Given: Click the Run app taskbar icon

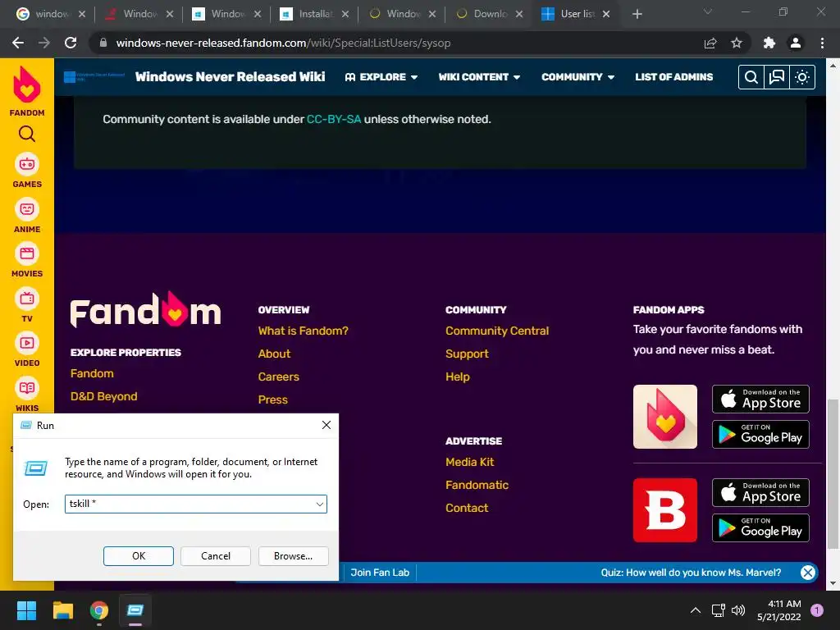Looking at the screenshot, I should click(x=135, y=610).
